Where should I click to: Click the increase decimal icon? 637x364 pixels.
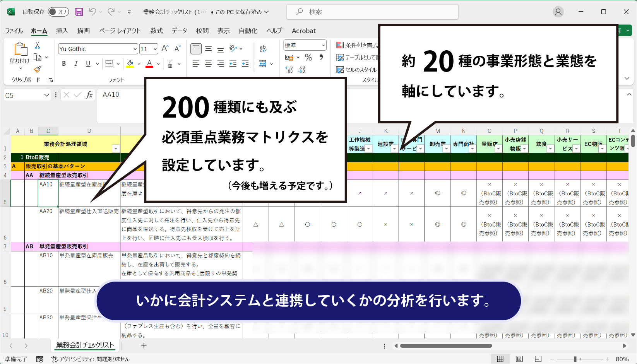pyautogui.click(x=289, y=70)
